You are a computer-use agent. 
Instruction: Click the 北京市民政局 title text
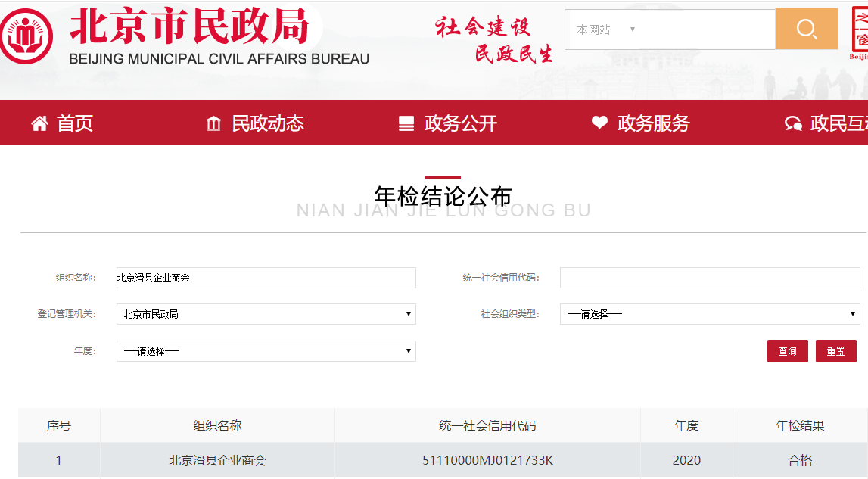tap(189, 26)
